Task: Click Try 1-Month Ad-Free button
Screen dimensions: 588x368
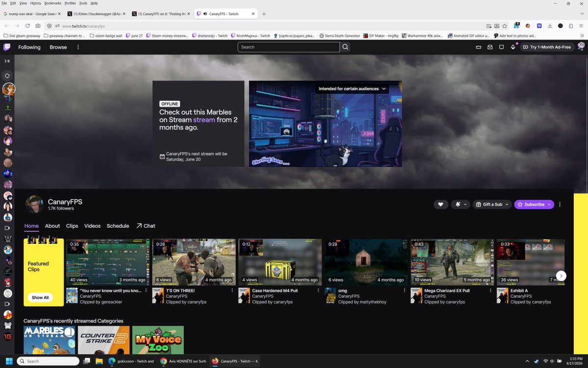Action: pos(547,47)
